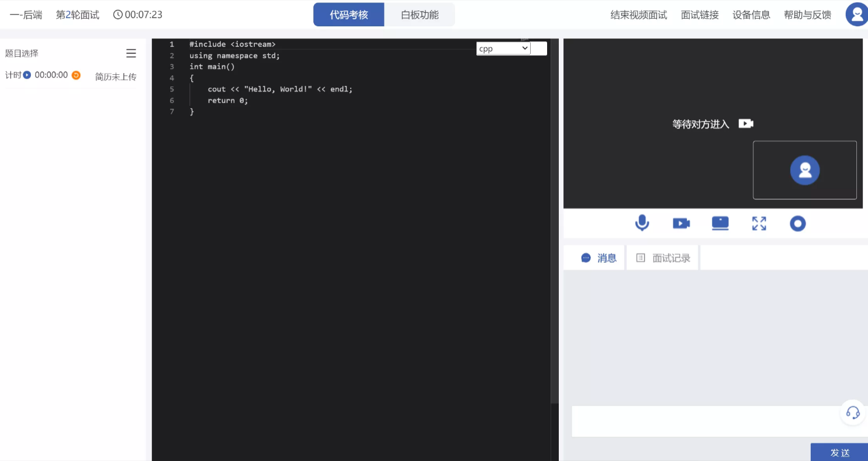The height and width of the screenshot is (461, 868).
Task: Click 结束视频面试 to end the interview
Action: [x=639, y=15]
